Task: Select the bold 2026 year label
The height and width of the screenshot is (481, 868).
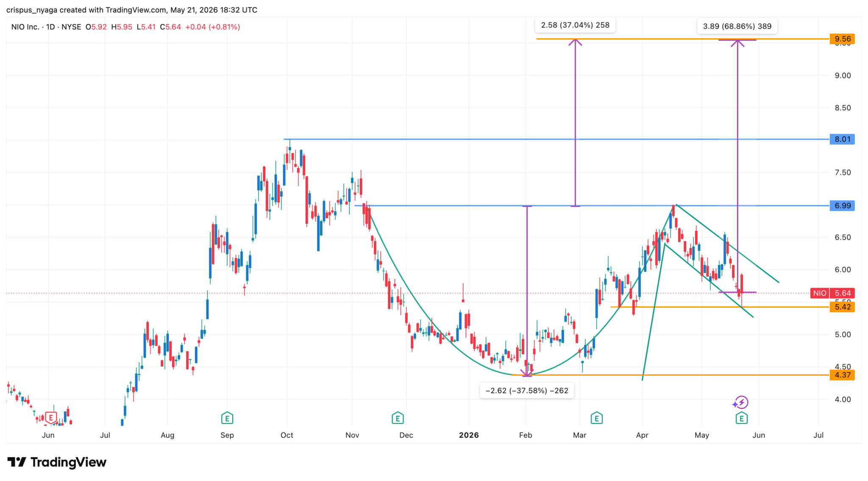Action: [x=469, y=435]
